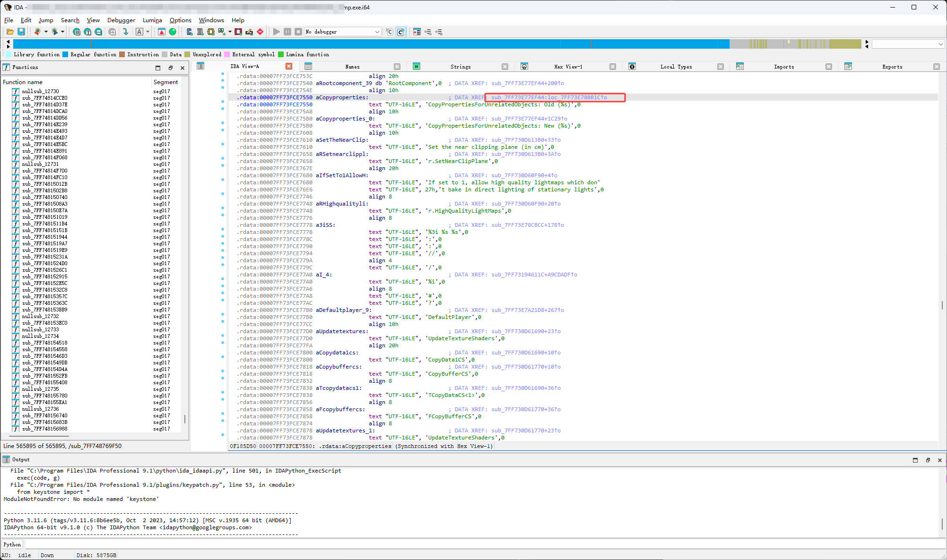Open the No debugger dropdown
The image size is (947, 560).
[377, 32]
